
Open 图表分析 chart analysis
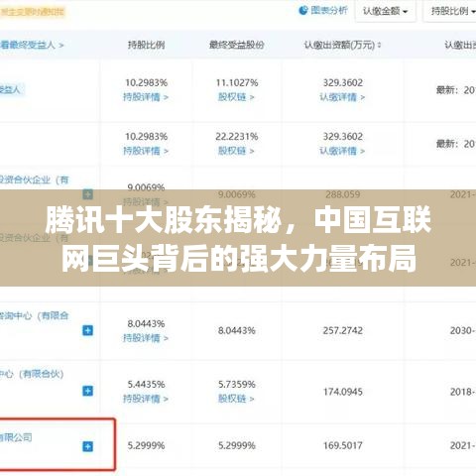[323, 11]
